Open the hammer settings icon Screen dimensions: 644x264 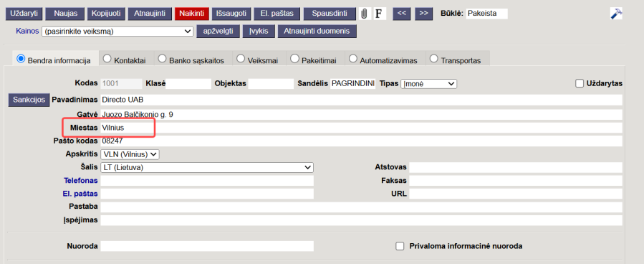[616, 13]
